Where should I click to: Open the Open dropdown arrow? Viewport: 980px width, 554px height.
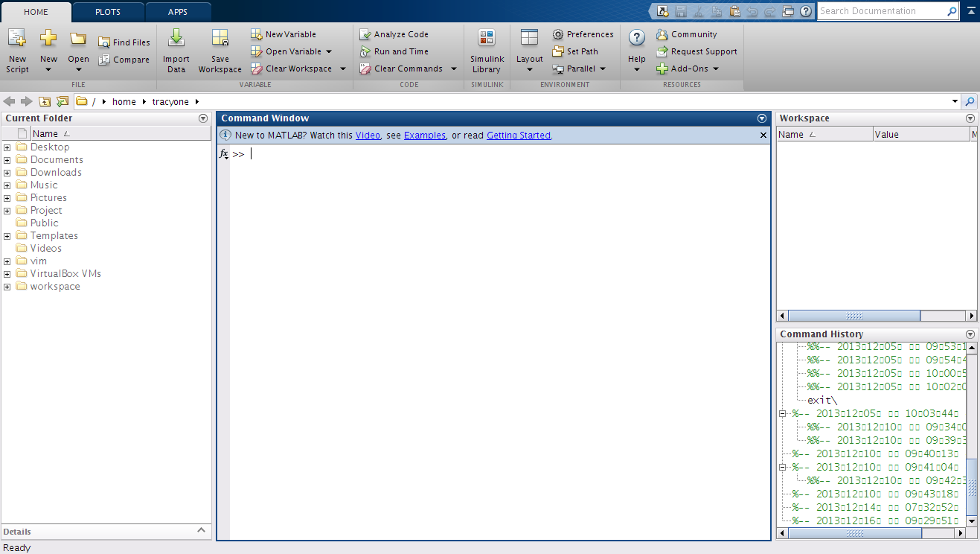78,70
